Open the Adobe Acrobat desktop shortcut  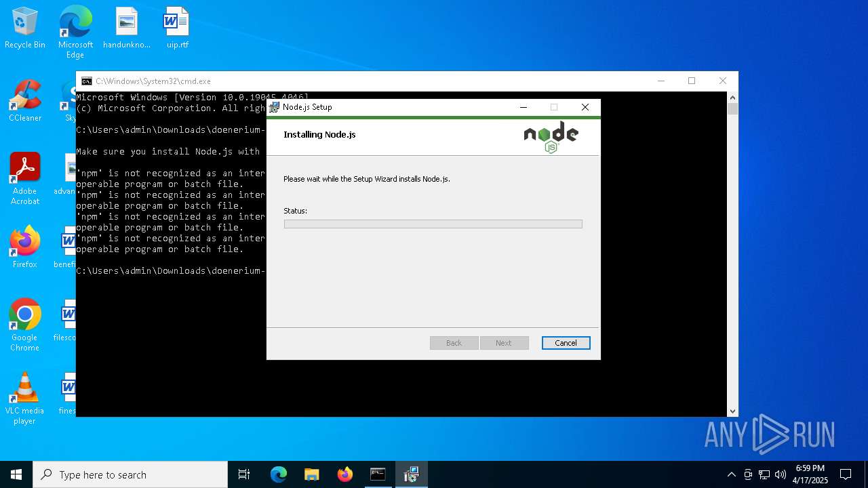pos(25,179)
